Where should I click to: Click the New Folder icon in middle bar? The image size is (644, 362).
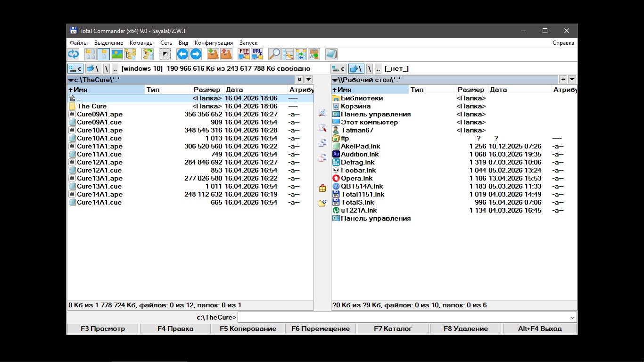[x=322, y=203]
